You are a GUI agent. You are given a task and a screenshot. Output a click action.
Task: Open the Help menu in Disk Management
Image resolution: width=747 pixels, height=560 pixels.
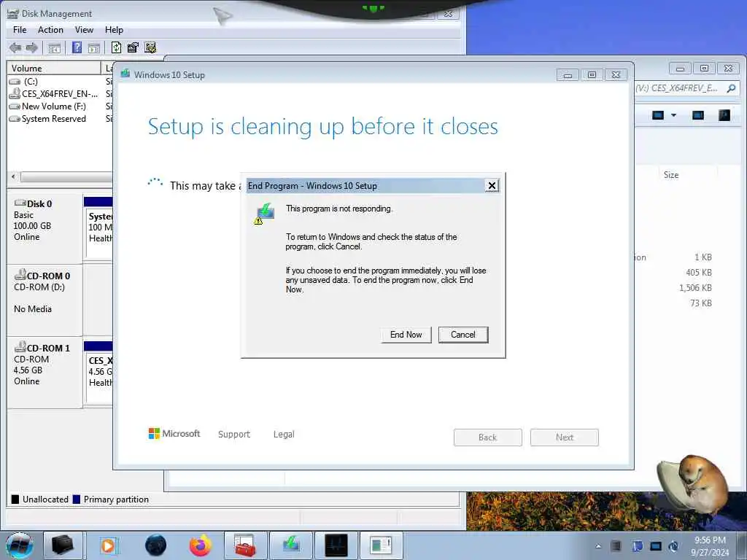coord(114,29)
